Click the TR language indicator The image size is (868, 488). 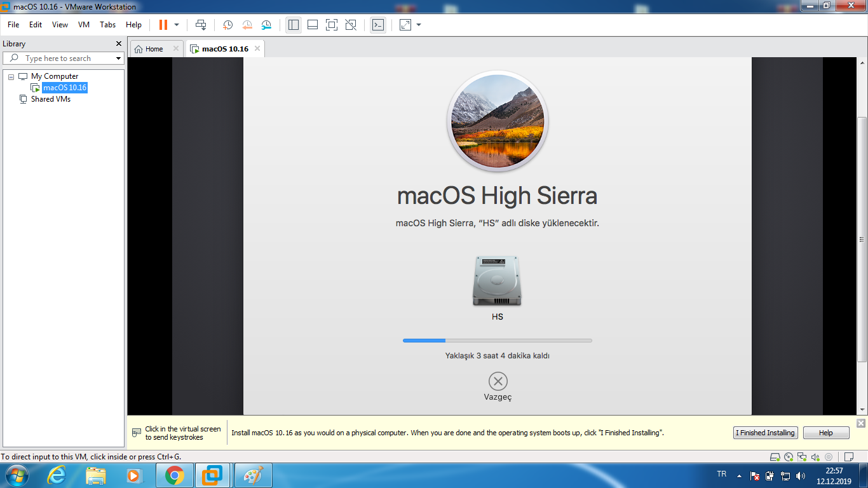coord(721,474)
